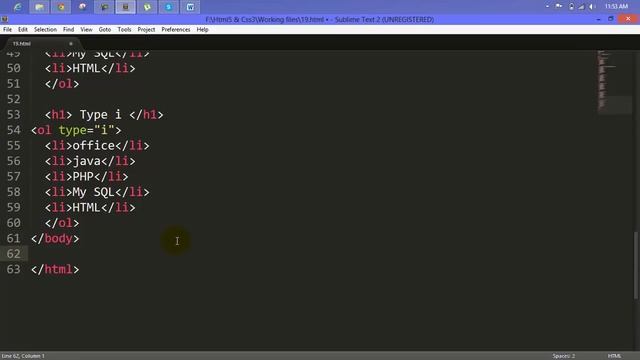Click the ol type="i" opening tag
640x360 pixels.
[76, 130]
